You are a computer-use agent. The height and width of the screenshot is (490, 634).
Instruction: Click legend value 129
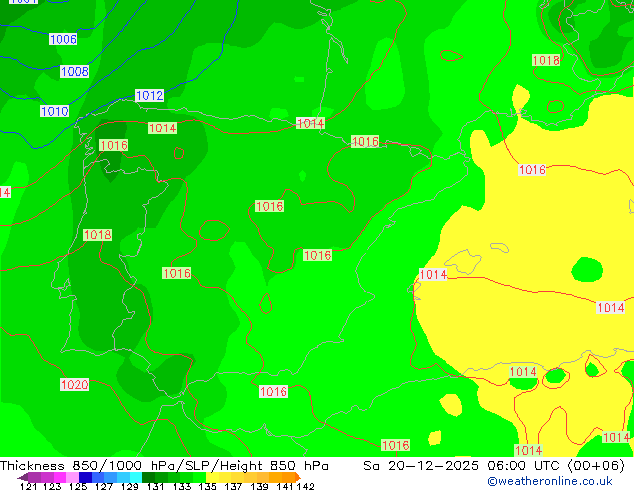[x=130, y=486]
